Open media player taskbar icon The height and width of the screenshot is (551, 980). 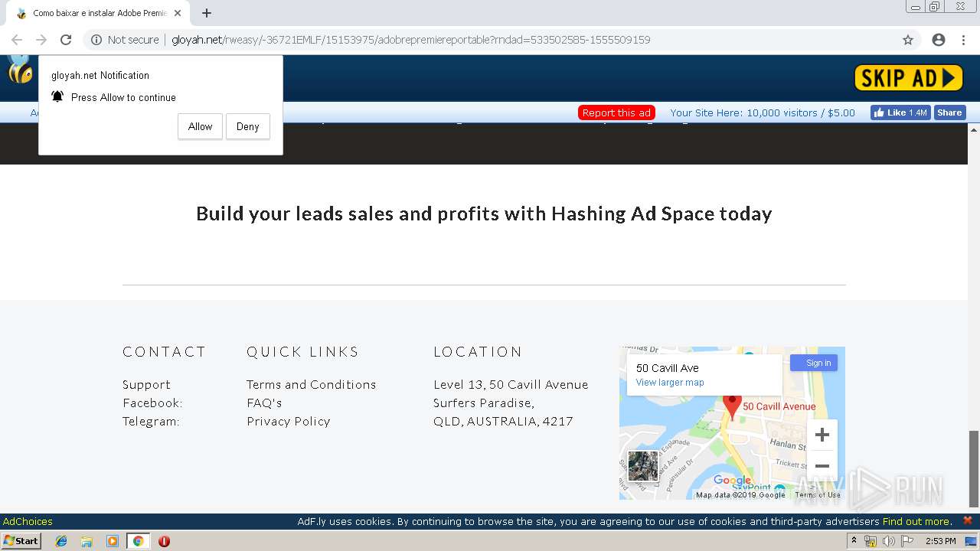point(112,541)
